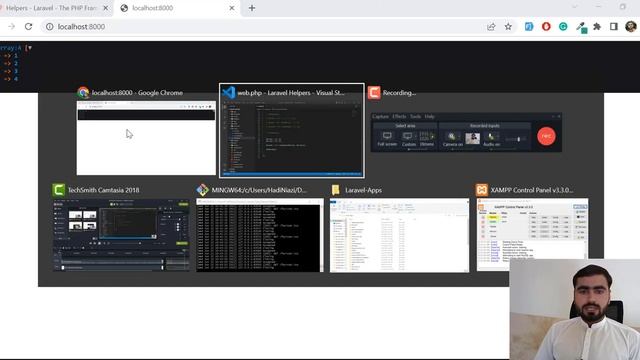Screen dimensions: 640x360
Task: Click the Google Chrome icon in switcher
Action: click(83, 93)
